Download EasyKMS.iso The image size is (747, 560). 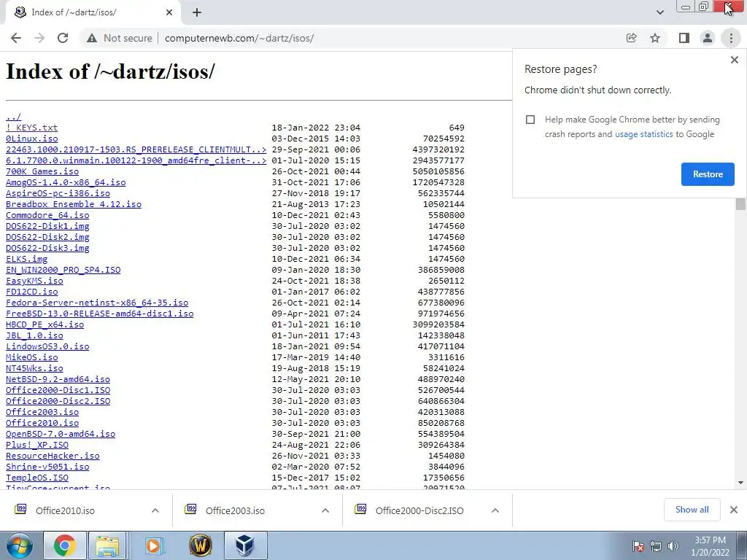click(x=34, y=281)
